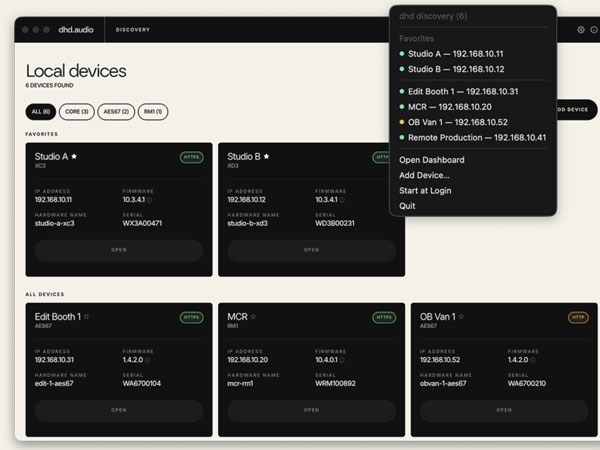Click firmware value 10.4.0.1 on MCR card
600x450 pixels.
tap(326, 360)
